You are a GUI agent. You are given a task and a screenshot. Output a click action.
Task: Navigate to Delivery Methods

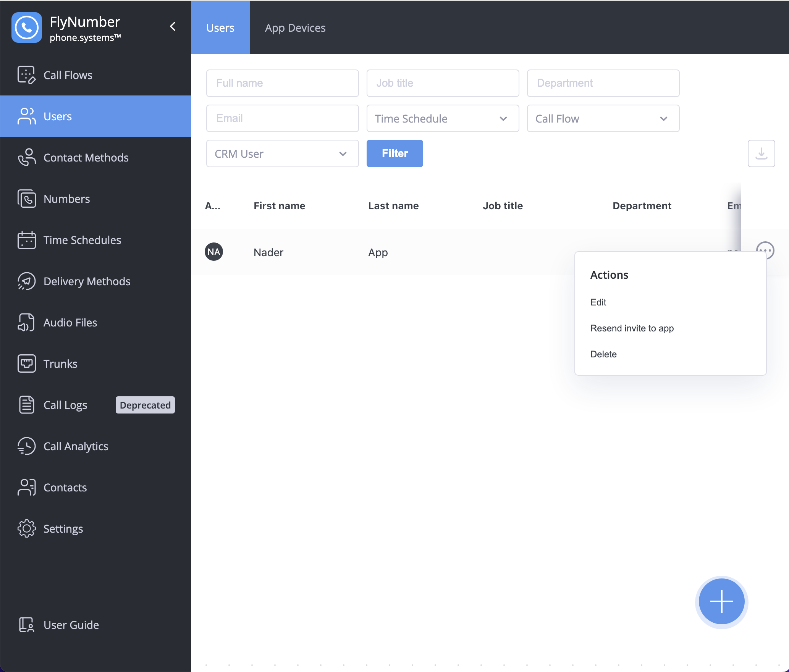click(x=95, y=281)
